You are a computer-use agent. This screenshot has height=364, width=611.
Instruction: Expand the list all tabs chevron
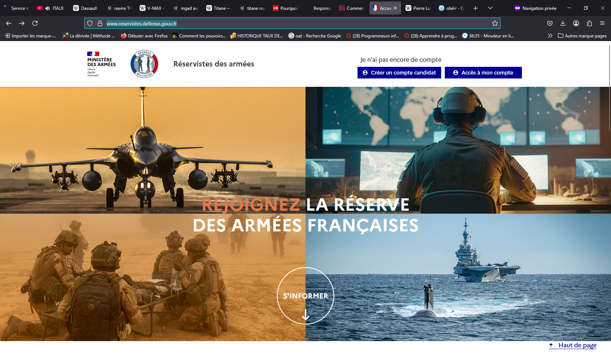[490, 8]
